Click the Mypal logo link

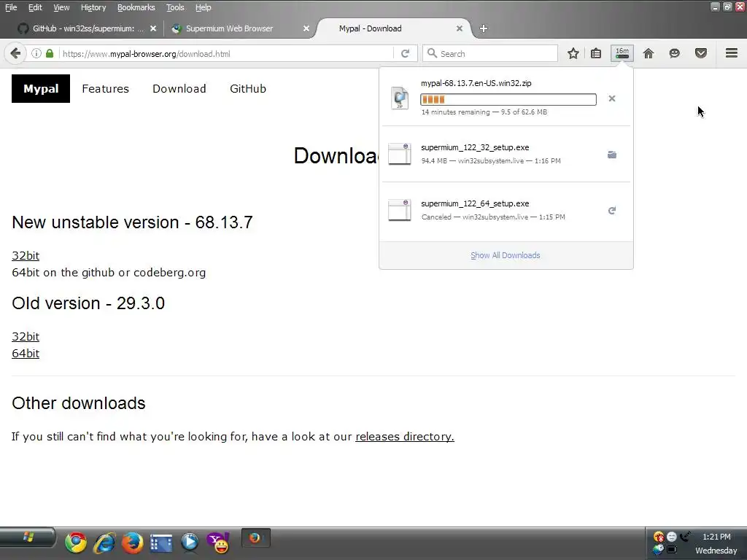tap(41, 88)
